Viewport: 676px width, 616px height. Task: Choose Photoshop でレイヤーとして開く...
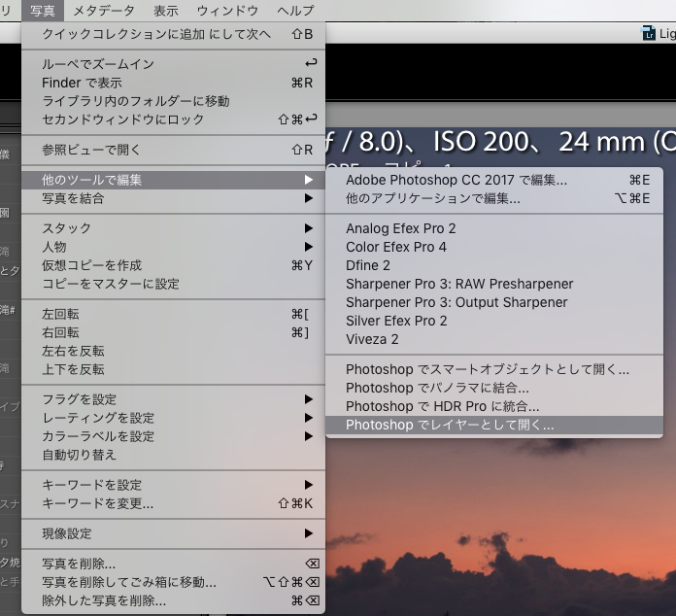click(494, 425)
